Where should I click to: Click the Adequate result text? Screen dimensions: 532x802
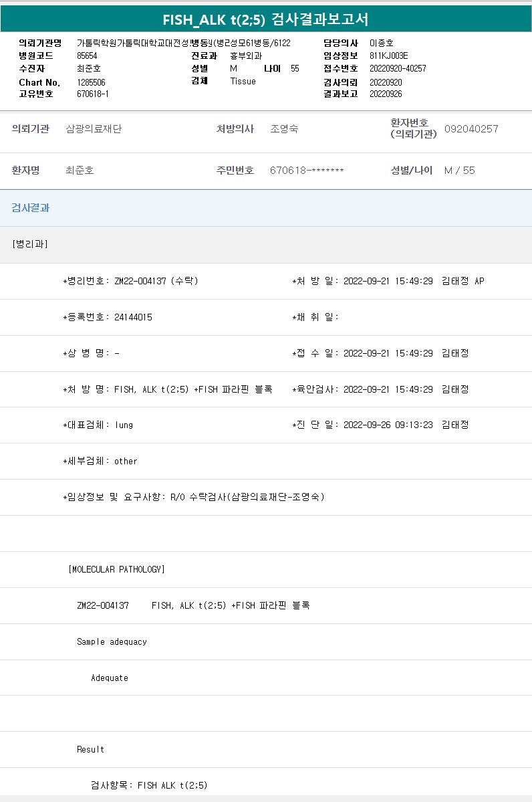pos(110,678)
